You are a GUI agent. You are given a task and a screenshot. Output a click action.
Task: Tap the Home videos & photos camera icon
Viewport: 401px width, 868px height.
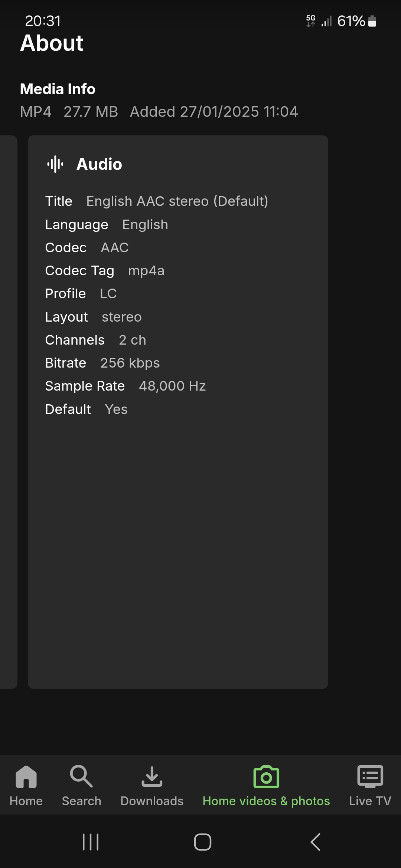point(266,776)
